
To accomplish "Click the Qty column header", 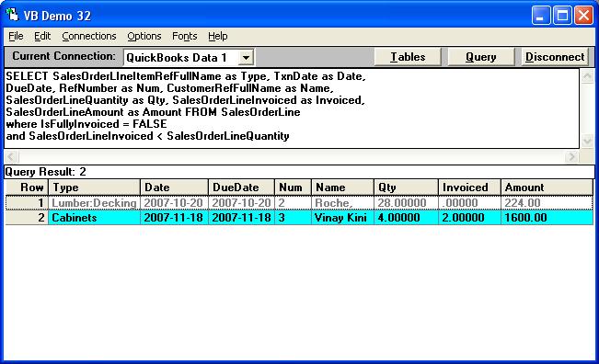I will [x=406, y=188].
